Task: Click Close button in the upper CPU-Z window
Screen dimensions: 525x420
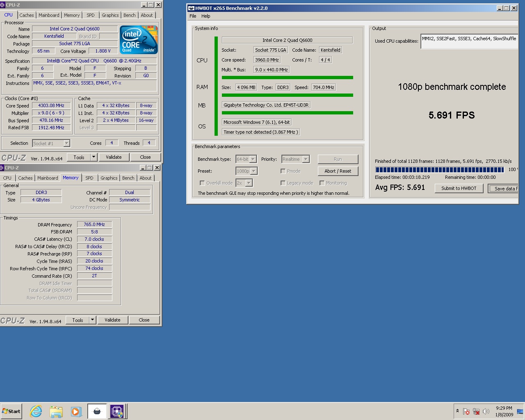Action: (145, 157)
